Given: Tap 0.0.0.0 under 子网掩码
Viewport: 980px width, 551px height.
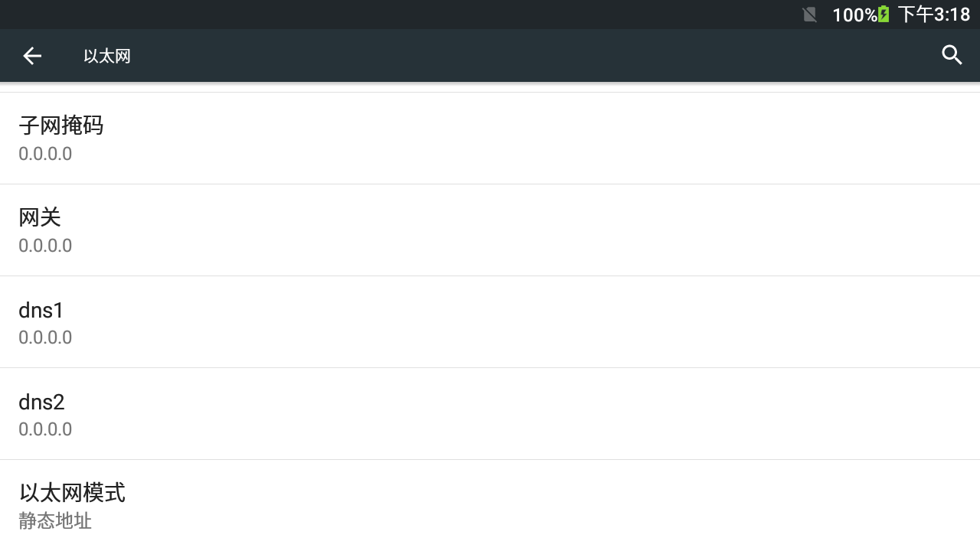Looking at the screenshot, I should (x=45, y=154).
